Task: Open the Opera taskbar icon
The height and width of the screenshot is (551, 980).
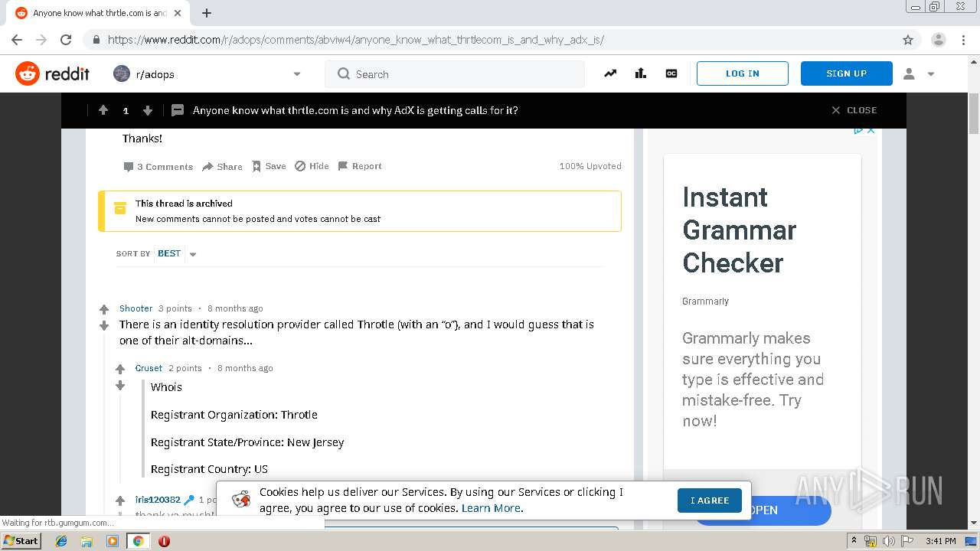Action: tap(164, 541)
